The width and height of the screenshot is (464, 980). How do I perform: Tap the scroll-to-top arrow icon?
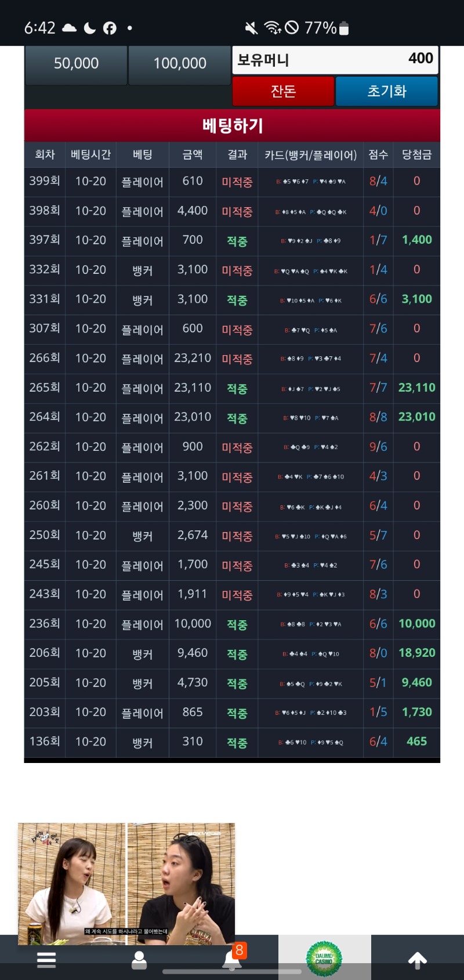(417, 960)
